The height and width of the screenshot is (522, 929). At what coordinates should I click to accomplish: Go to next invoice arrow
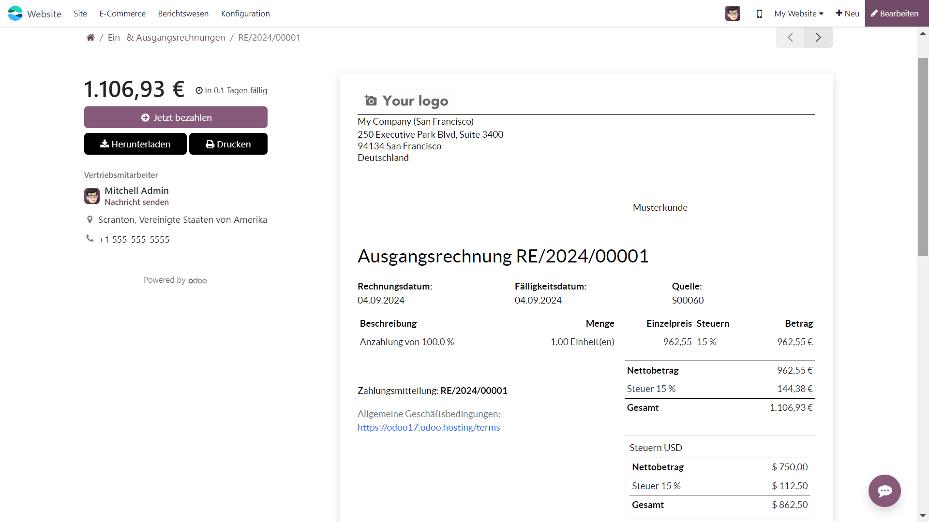click(x=819, y=37)
